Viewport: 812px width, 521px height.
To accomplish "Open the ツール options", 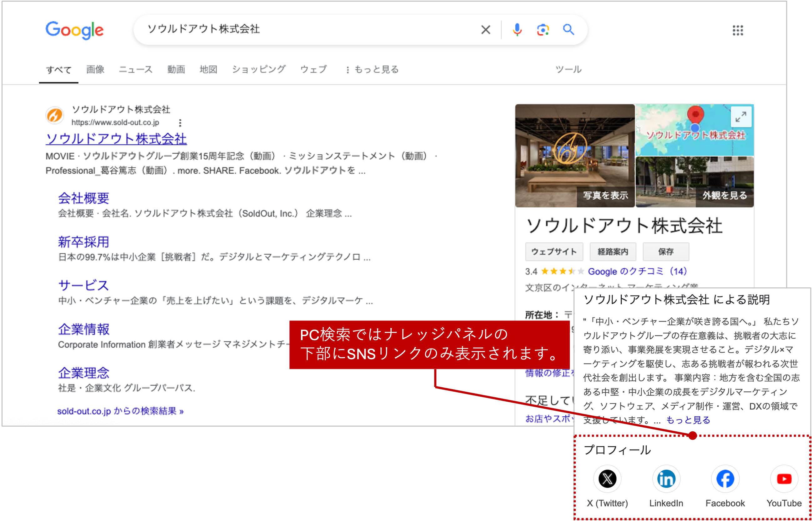I will point(568,69).
